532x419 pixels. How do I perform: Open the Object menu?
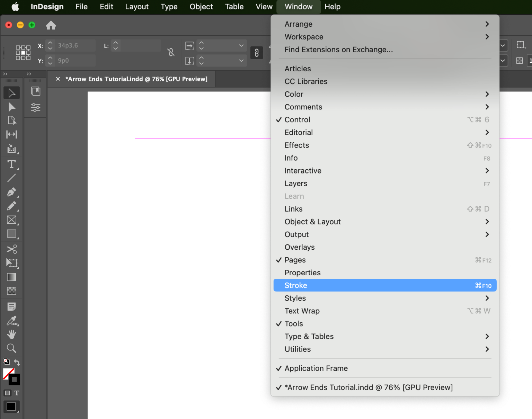coord(201,7)
